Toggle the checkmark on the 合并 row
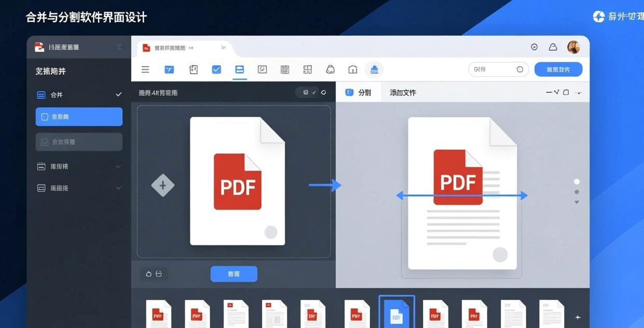 [x=119, y=95]
